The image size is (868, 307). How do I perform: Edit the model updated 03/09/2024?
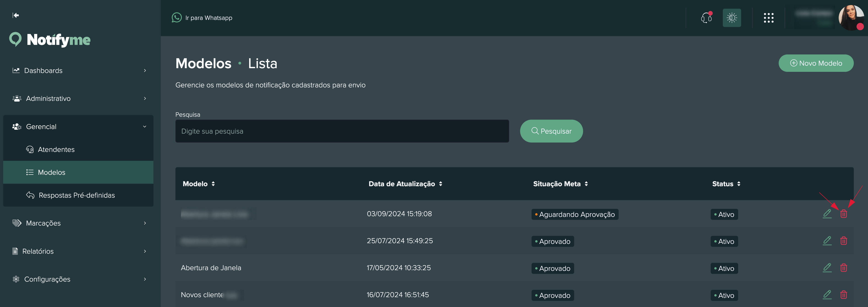pos(827,214)
